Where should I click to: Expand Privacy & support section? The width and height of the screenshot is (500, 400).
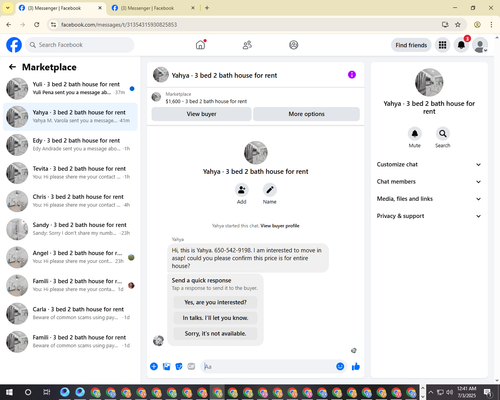coord(429,216)
